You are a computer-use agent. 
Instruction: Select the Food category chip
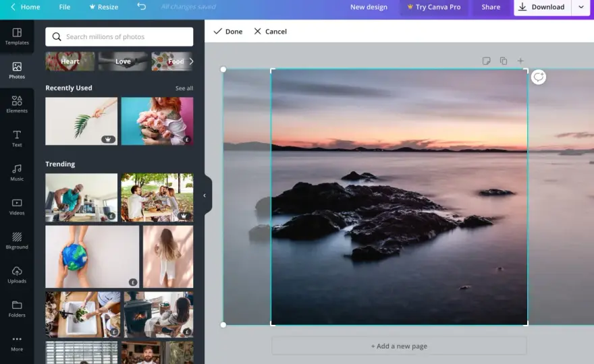click(172, 61)
